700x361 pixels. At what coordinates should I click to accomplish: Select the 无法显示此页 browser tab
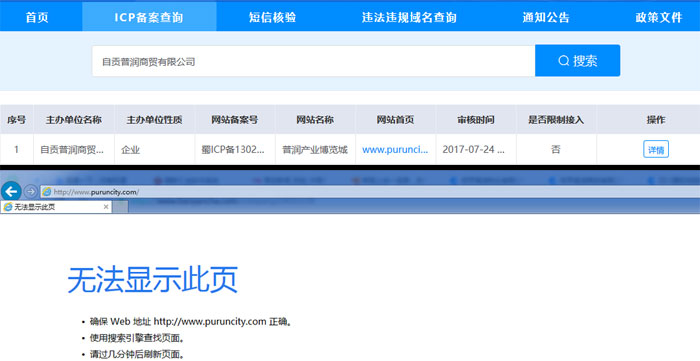coord(56,207)
